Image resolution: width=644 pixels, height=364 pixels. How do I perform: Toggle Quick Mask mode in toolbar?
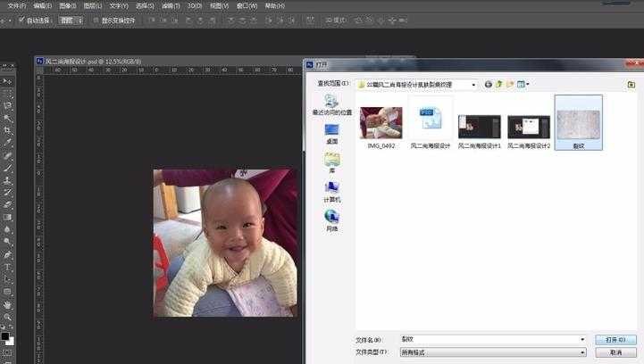[7, 353]
